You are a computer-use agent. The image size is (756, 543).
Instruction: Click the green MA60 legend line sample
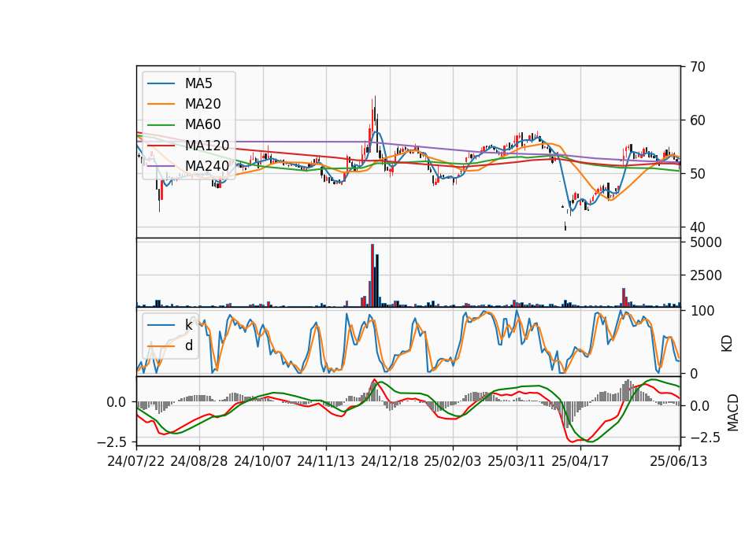[x=161, y=125]
